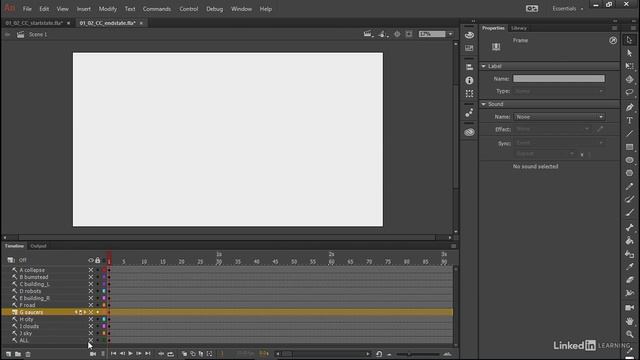This screenshot has height=360, width=640.
Task: Toggle the lock all layers icon
Action: 98,260
